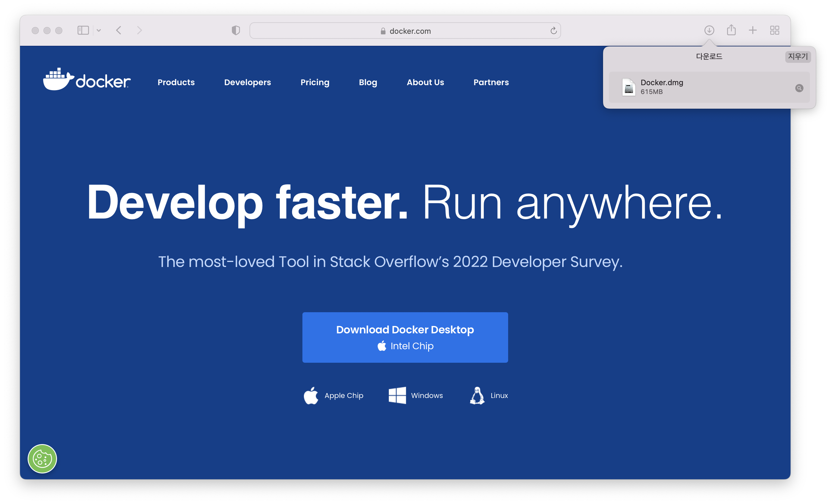
Task: Click the 615MB file size text
Action: 651,92
